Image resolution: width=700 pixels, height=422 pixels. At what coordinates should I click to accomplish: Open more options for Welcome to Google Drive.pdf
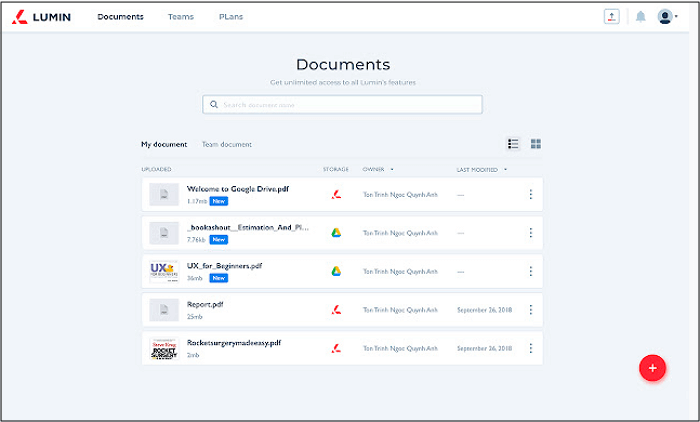pyautogui.click(x=530, y=194)
